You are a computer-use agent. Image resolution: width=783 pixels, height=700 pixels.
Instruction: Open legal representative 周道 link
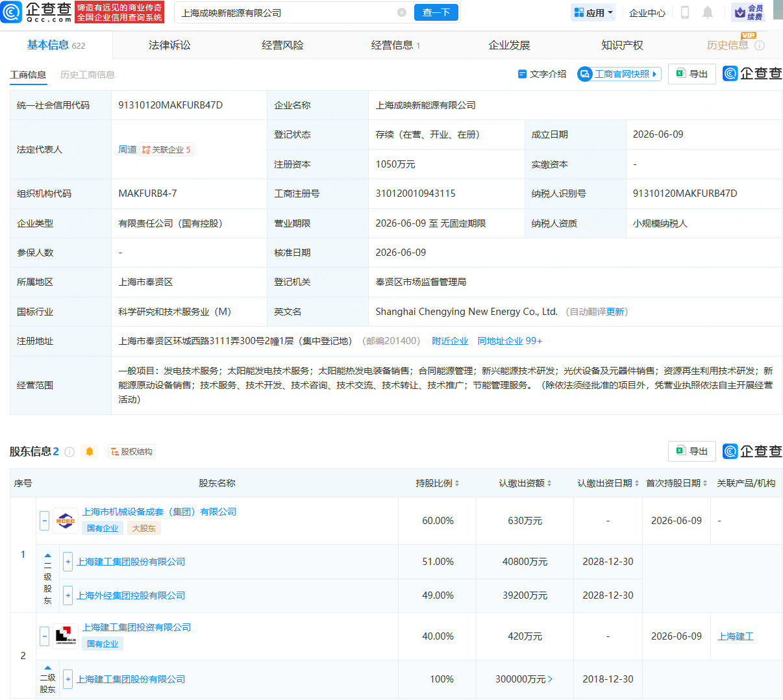pos(127,149)
